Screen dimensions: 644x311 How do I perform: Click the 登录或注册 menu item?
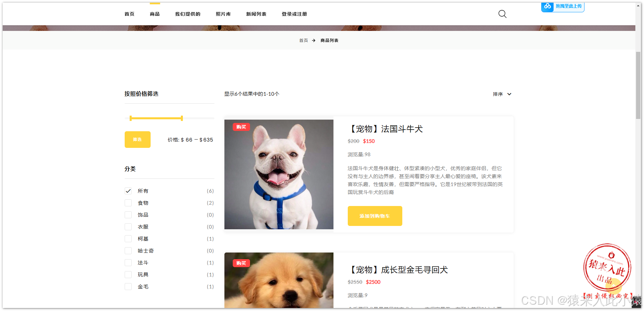[294, 14]
